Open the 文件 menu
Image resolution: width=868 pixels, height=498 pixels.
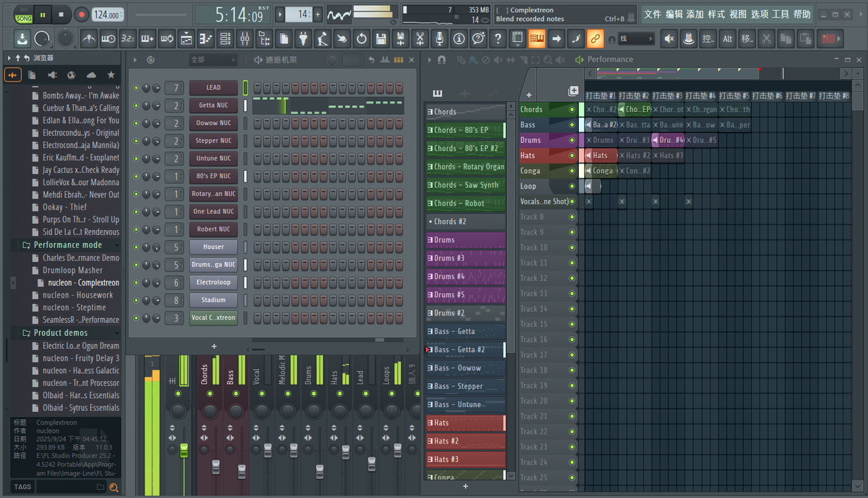(x=652, y=14)
